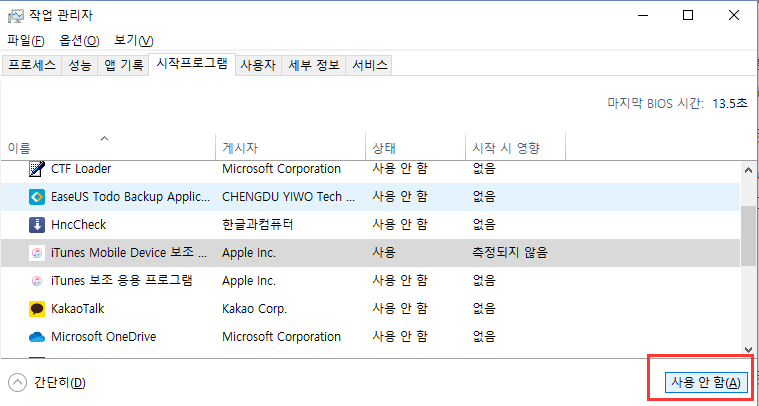
Task: Click the HncCheck download icon
Action: pos(37,225)
